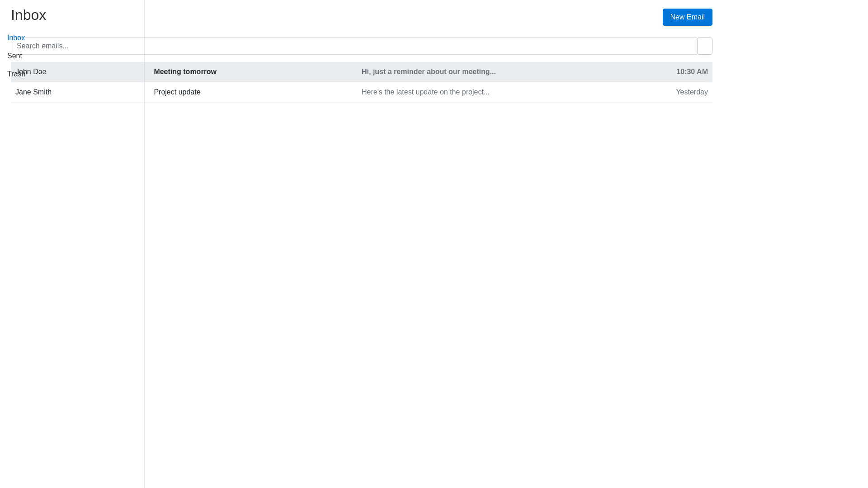
Task: Select the meeting reminder preview text
Action: [x=429, y=71]
